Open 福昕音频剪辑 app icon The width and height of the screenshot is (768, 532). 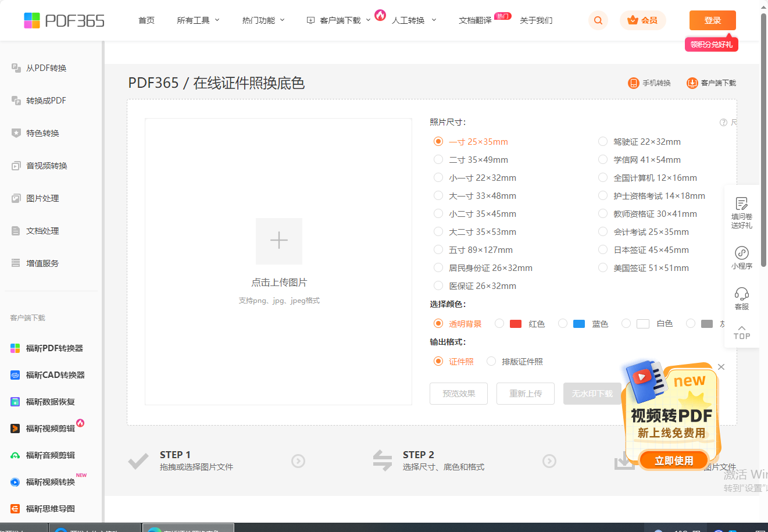coord(15,455)
